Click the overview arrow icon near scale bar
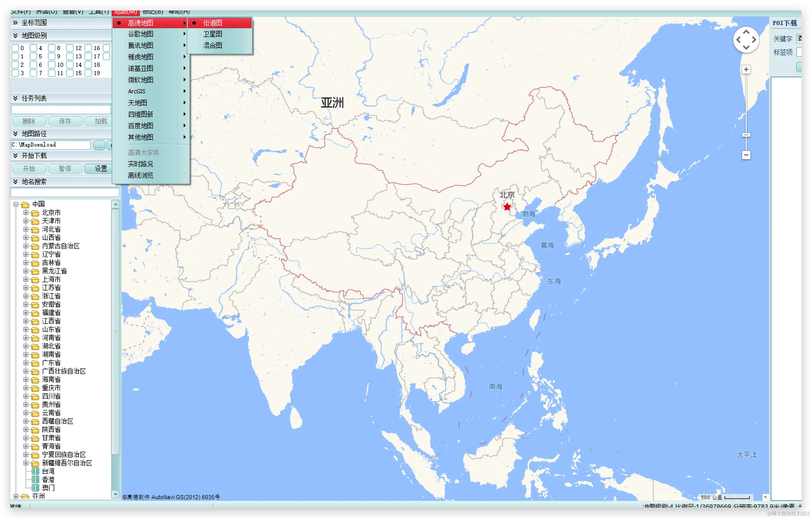Screen dimensions: 812x518 (x=766, y=497)
